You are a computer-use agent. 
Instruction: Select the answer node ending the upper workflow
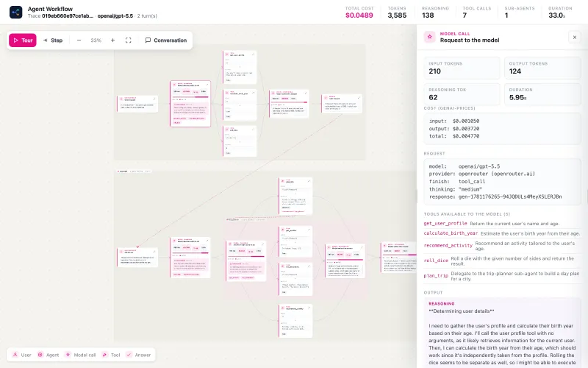tap(342, 104)
